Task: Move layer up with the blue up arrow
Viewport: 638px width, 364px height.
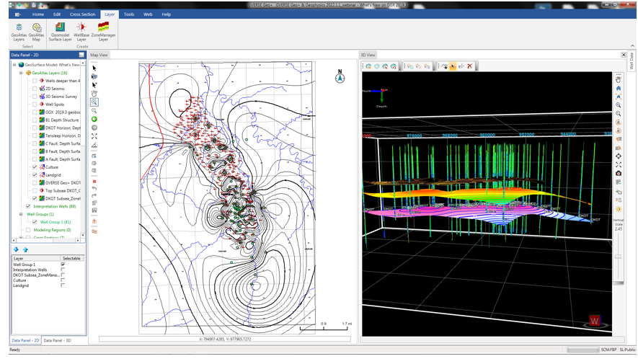Action: pos(25,249)
